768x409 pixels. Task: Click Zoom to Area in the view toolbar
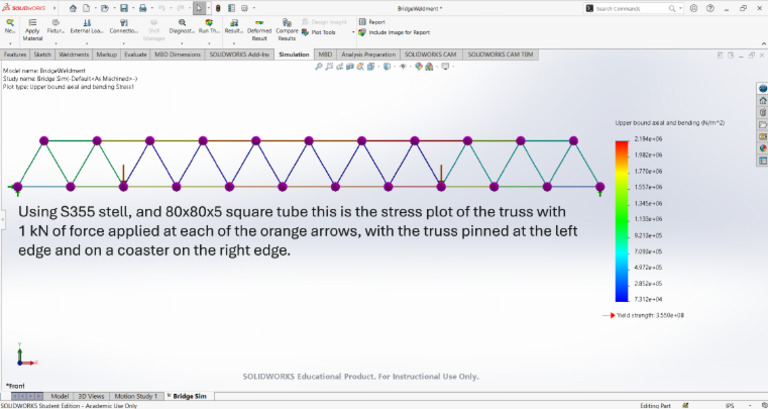pyautogui.click(x=329, y=67)
